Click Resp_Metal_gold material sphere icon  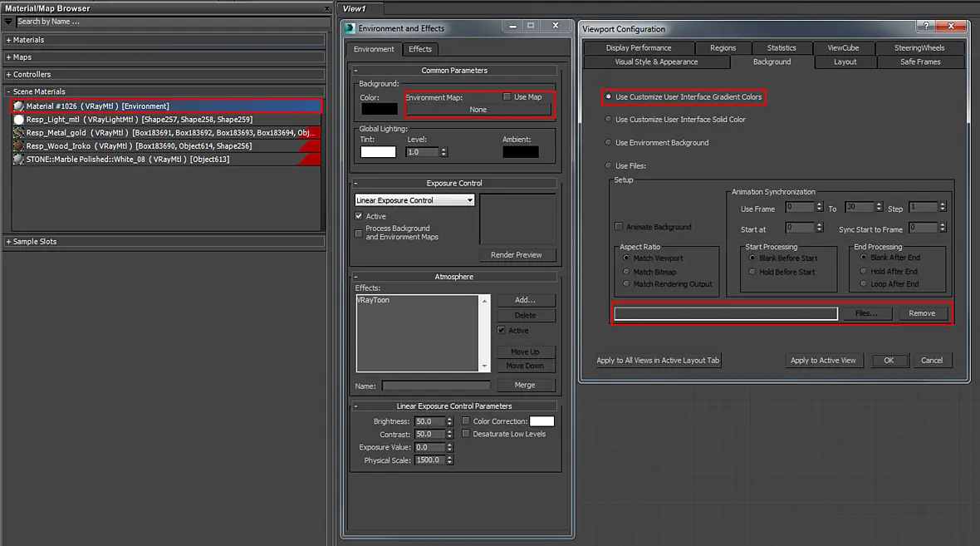pos(19,133)
